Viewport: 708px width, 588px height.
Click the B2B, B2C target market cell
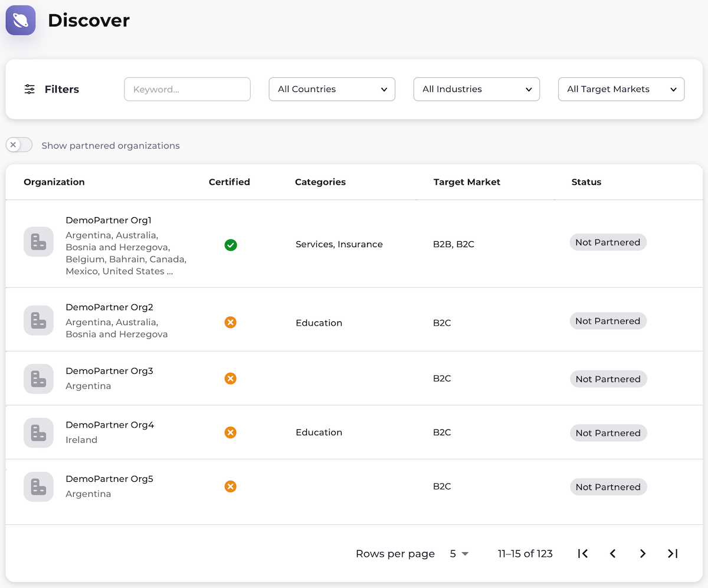[454, 244]
